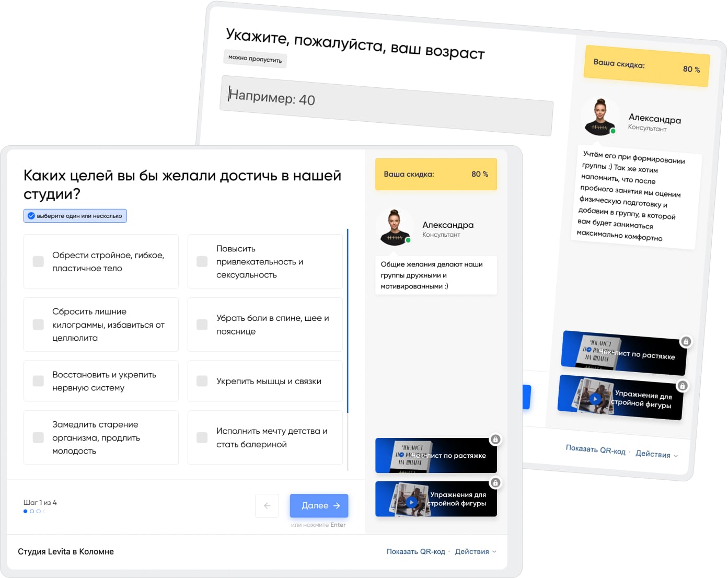Click the name 'Александра' in the front window
Viewport: 728px width, 578px height.
pyautogui.click(x=448, y=225)
